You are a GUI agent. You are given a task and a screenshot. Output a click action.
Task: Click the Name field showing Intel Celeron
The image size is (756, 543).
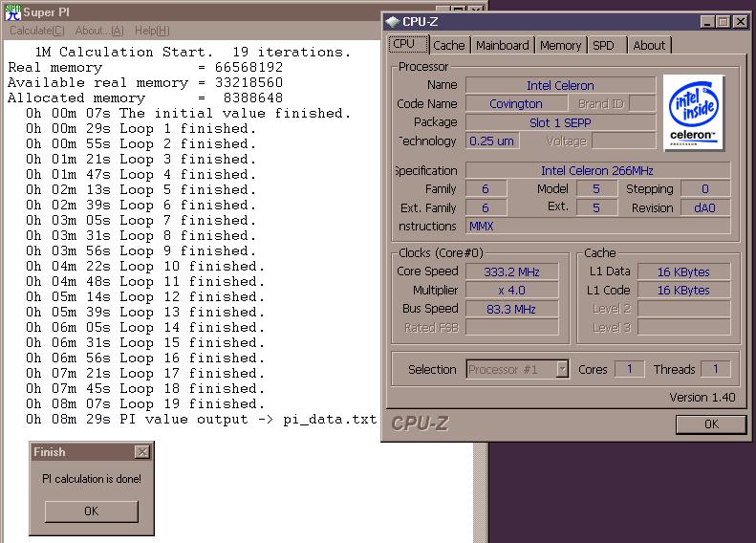(x=560, y=85)
